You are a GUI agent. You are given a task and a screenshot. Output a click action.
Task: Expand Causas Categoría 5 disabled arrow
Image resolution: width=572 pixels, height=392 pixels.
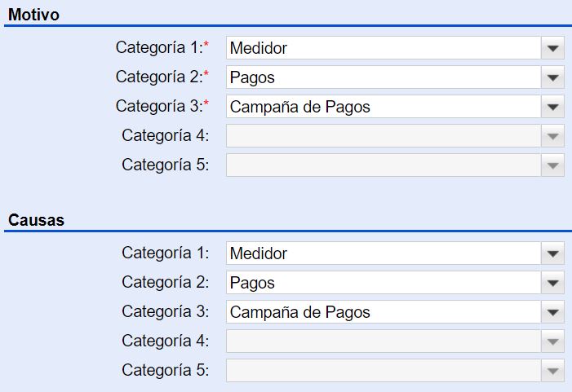tap(552, 371)
